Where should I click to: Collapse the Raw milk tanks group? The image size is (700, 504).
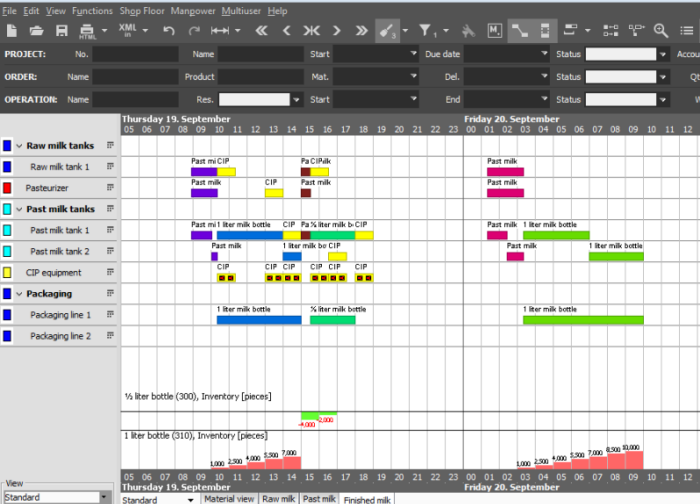(19, 146)
